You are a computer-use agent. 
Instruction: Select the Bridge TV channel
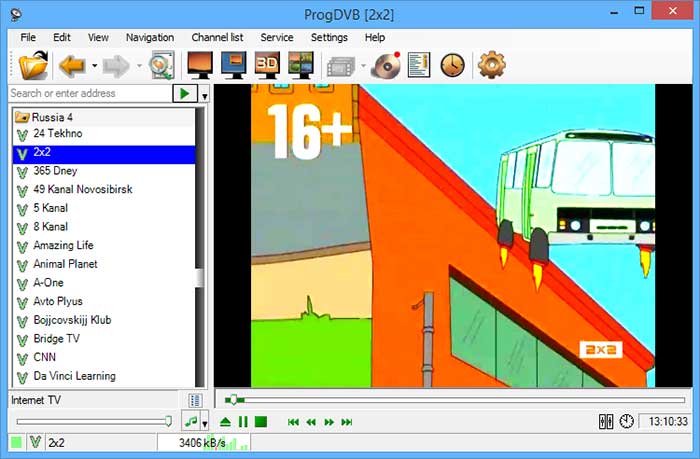click(104, 339)
